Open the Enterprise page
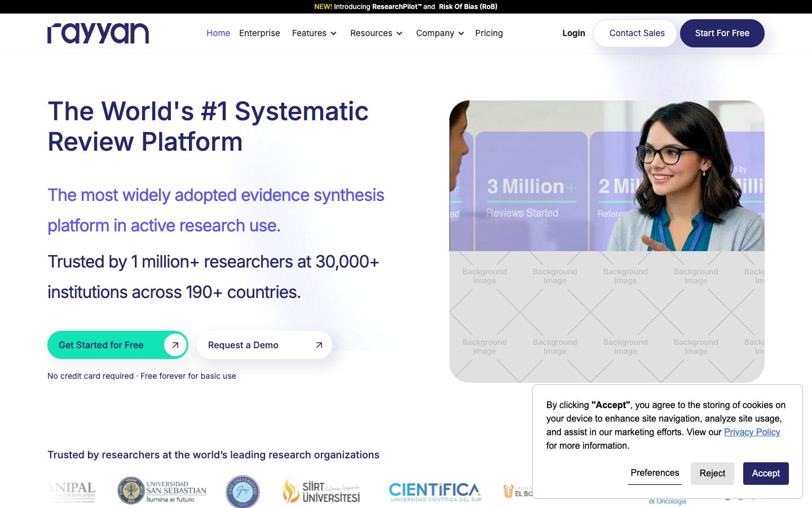Screen dimensions: 812x508 pos(259,33)
